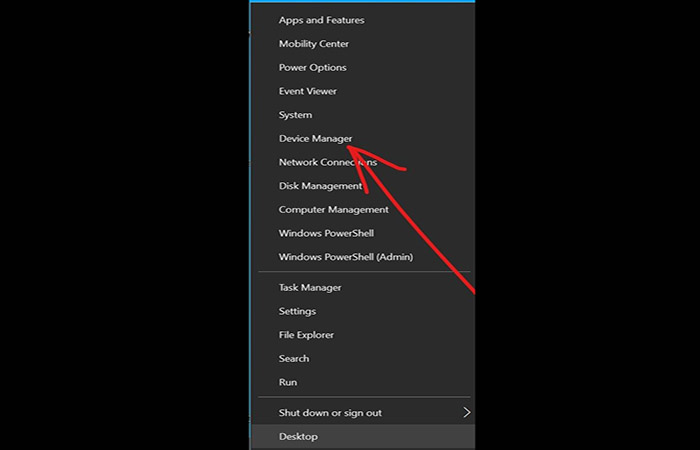The image size is (700, 450).
Task: Open Power Options
Action: [362, 67]
